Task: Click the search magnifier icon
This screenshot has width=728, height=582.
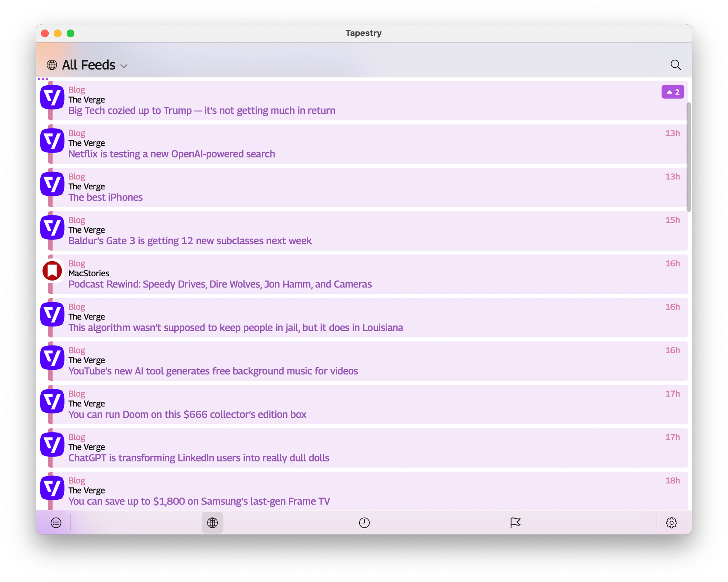Action: pos(675,65)
